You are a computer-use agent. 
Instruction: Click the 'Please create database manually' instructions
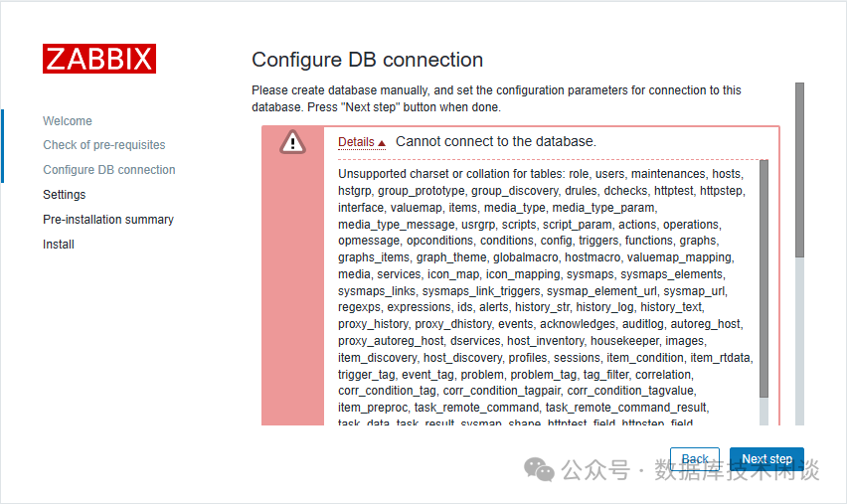(496, 98)
